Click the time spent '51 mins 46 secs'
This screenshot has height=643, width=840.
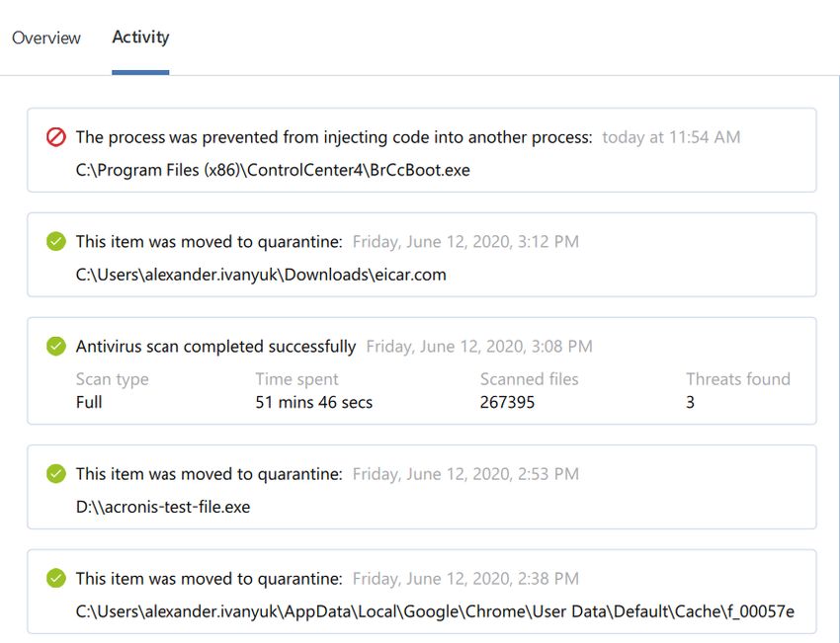pos(313,402)
